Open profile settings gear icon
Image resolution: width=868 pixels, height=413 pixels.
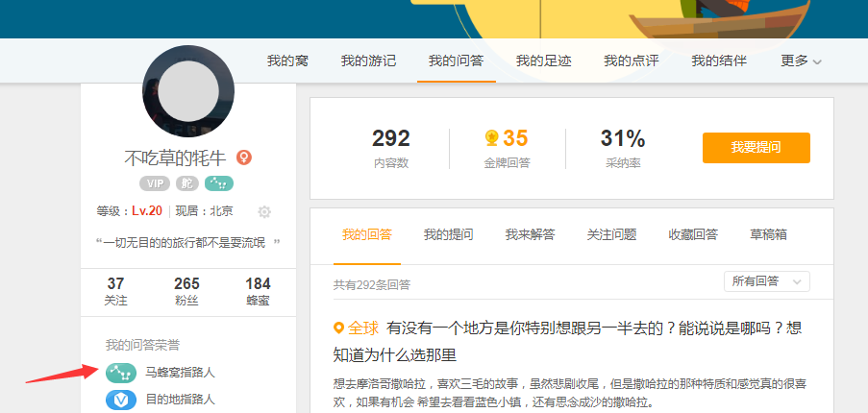click(264, 211)
